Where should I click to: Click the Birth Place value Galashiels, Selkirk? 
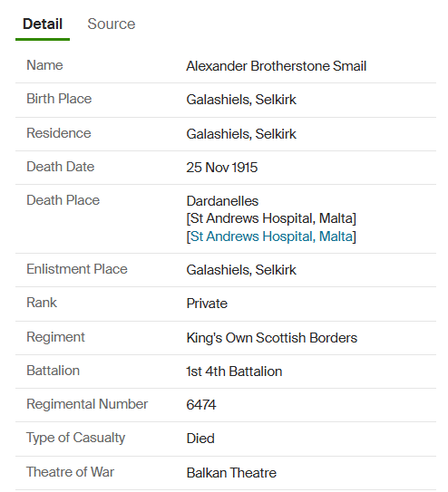(x=241, y=100)
